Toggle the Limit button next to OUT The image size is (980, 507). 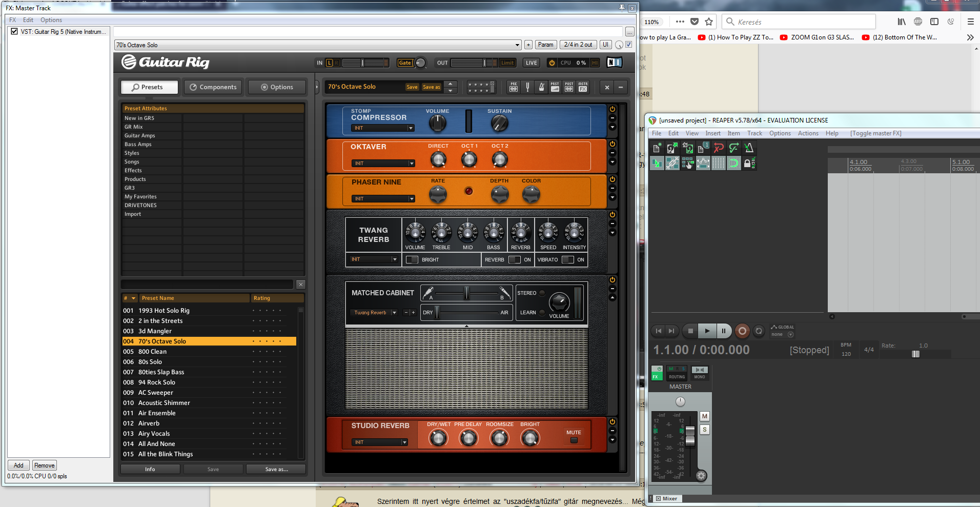pyautogui.click(x=507, y=63)
